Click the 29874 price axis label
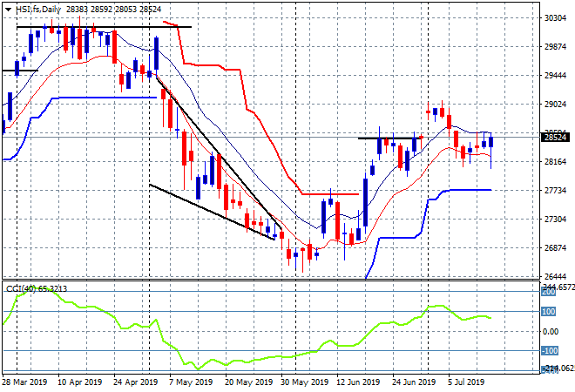 click(x=555, y=47)
